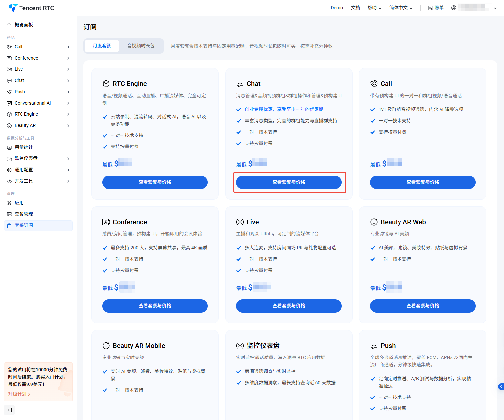Click the 套餐订阅 clipboard icon in the sidebar
504x420 pixels.
click(x=9, y=226)
